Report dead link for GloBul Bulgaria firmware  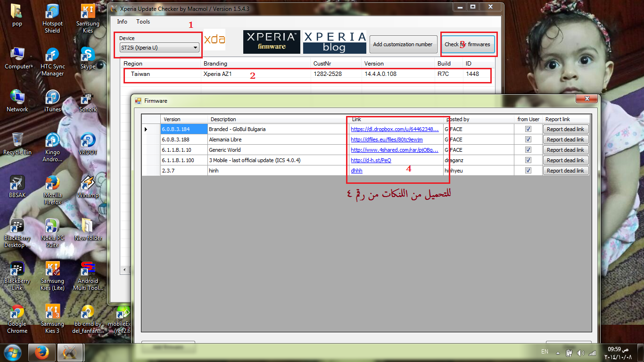[x=565, y=129]
